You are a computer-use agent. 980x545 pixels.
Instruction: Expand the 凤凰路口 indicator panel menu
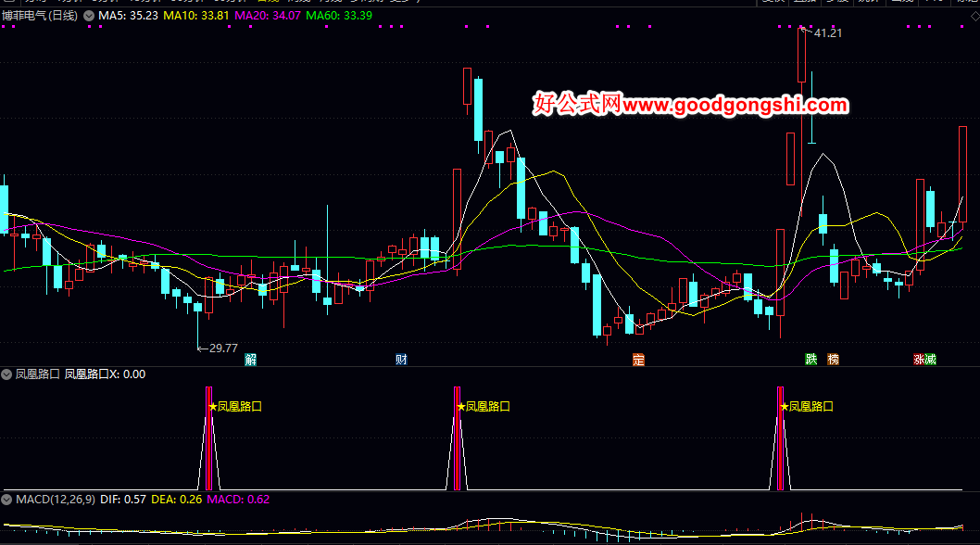(x=6, y=374)
